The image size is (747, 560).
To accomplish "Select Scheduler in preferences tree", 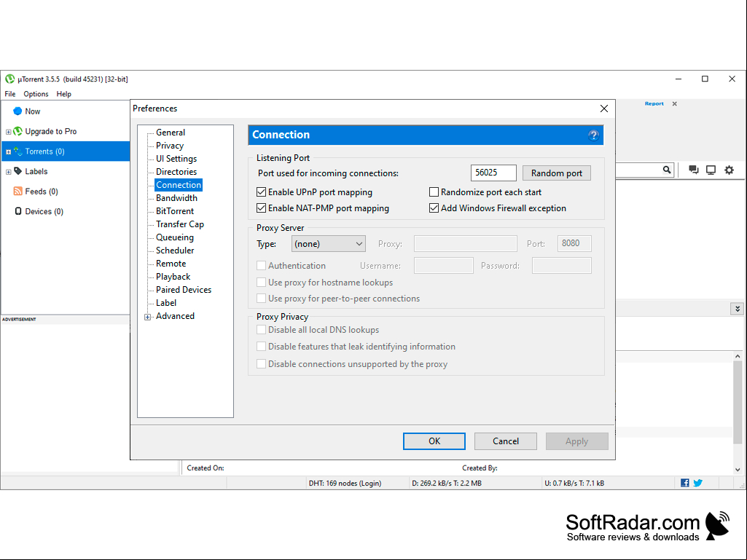I will click(175, 250).
